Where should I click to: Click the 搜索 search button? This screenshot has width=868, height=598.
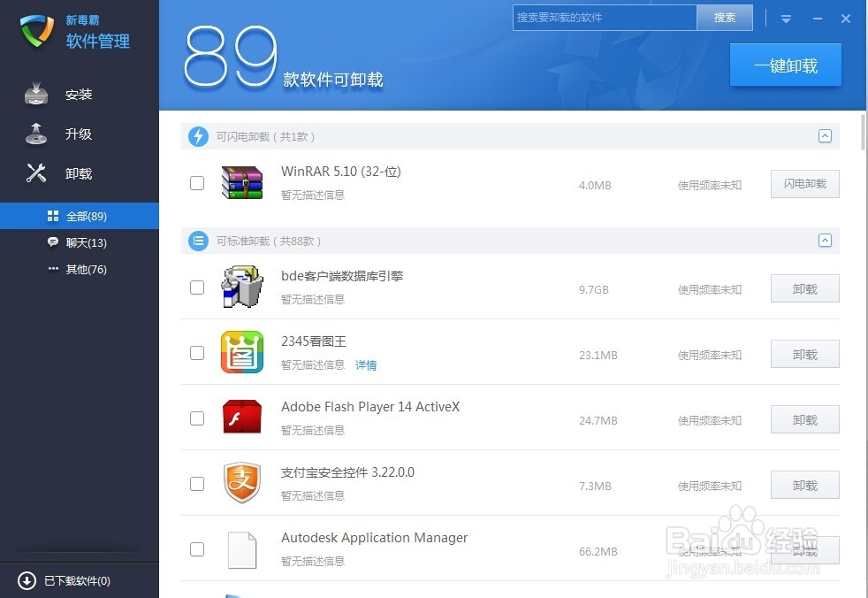click(724, 18)
